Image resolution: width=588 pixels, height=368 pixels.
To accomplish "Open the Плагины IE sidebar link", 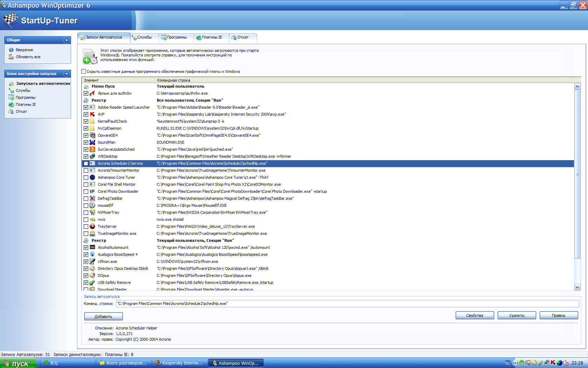I will (x=26, y=104).
